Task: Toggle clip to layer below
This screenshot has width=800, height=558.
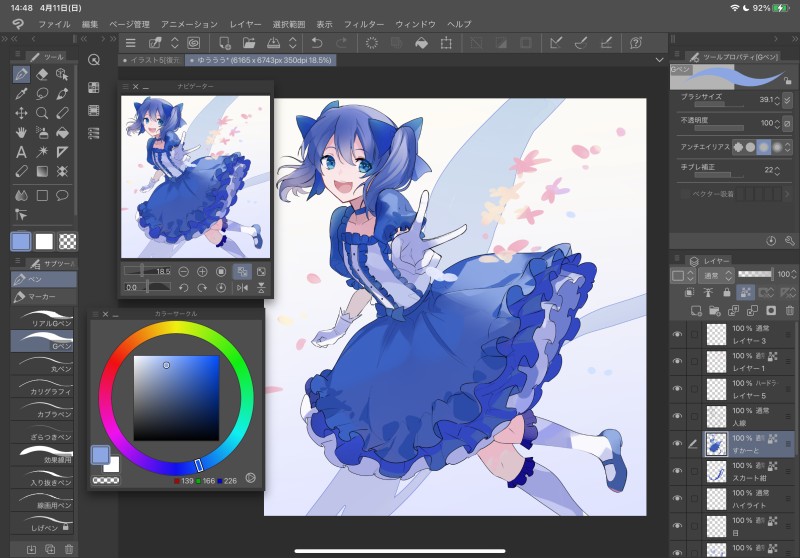Action: pos(689,293)
